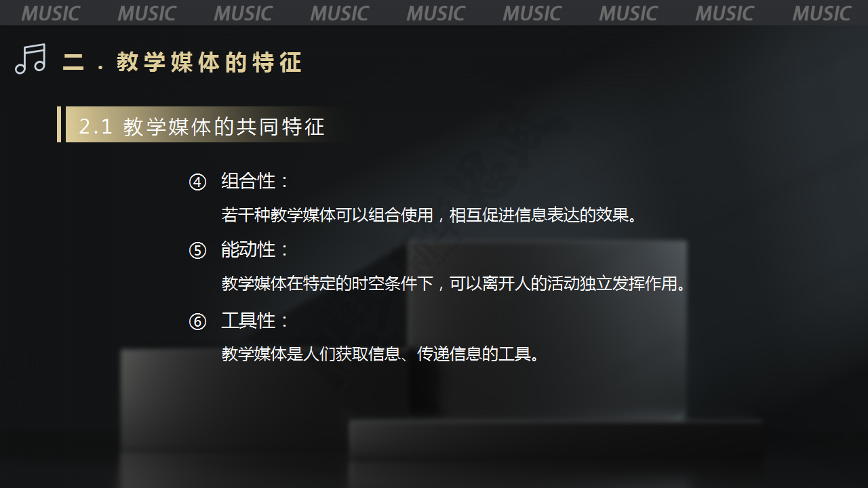This screenshot has height=488, width=868.
Task: Click the gold gradient box behind 2.1
Action: click(x=197, y=124)
